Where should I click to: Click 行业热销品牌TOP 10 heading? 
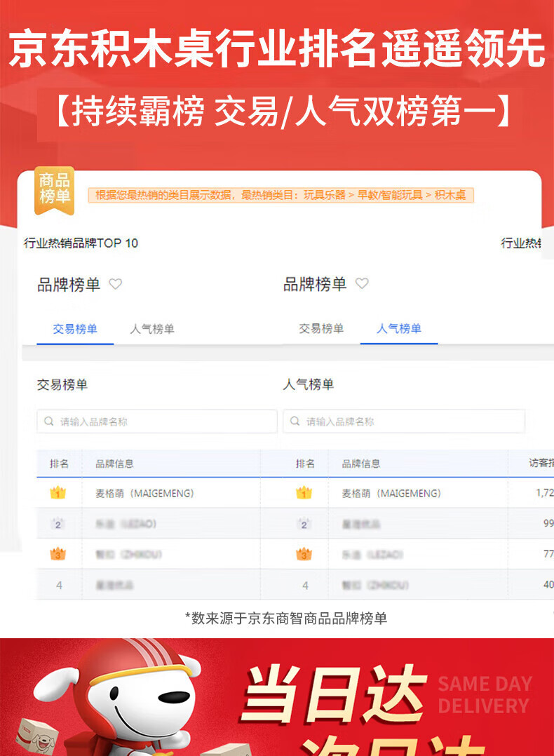tap(81, 243)
